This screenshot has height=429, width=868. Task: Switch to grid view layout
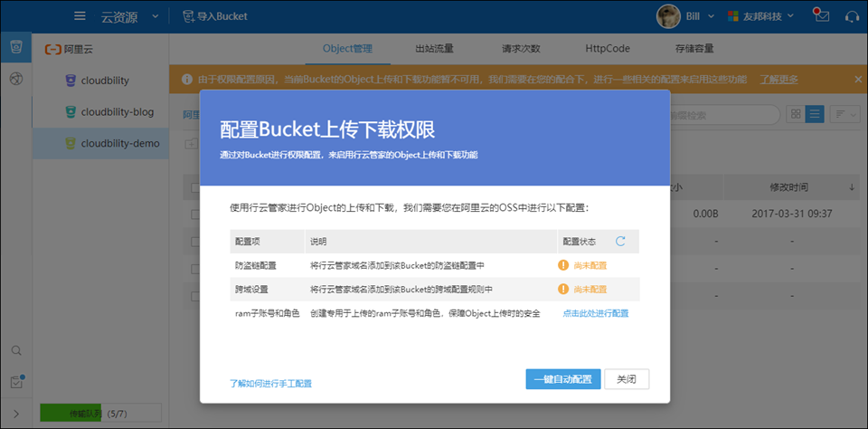coord(796,114)
